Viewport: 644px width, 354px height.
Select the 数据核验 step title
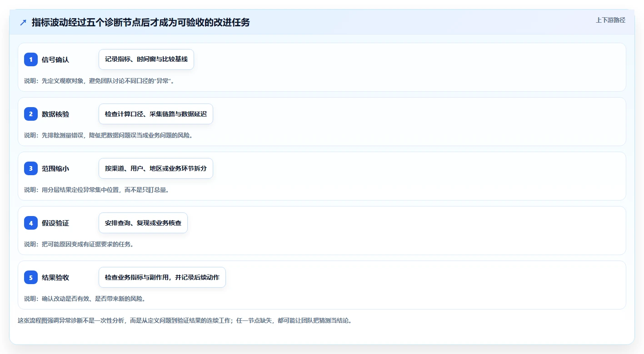tap(55, 114)
